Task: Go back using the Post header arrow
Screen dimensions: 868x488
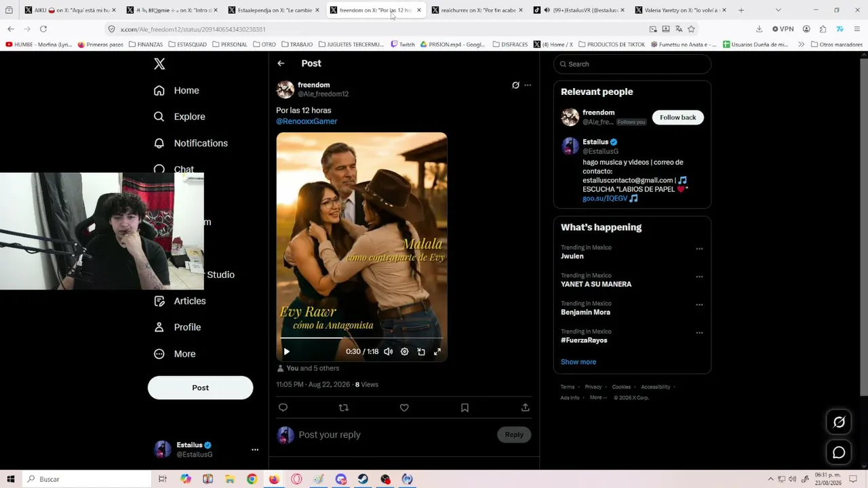Action: (x=281, y=63)
